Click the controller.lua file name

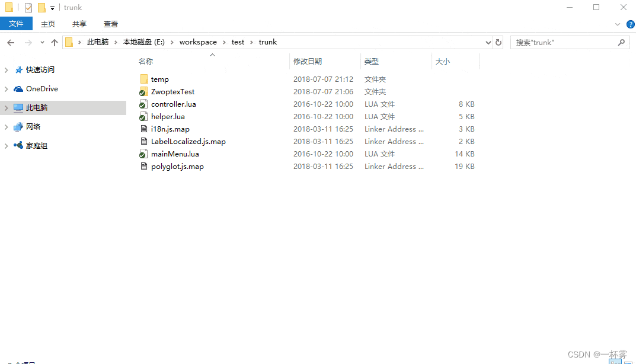coord(174,104)
